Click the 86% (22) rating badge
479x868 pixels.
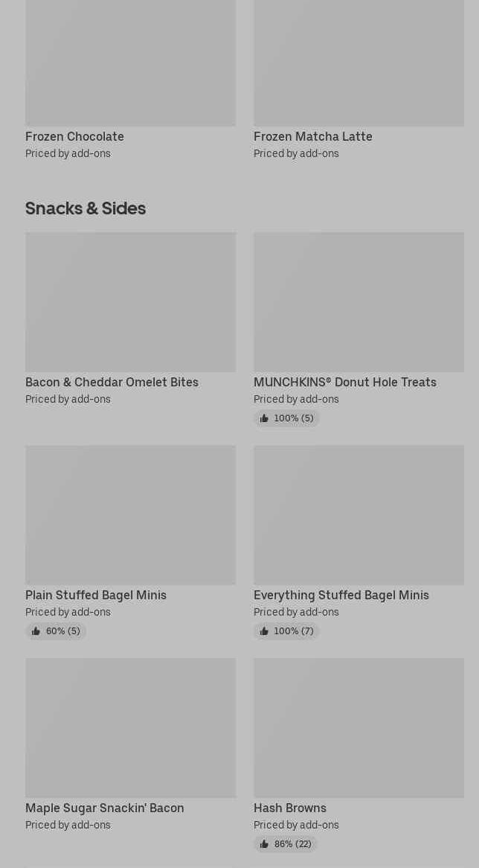coord(286,844)
